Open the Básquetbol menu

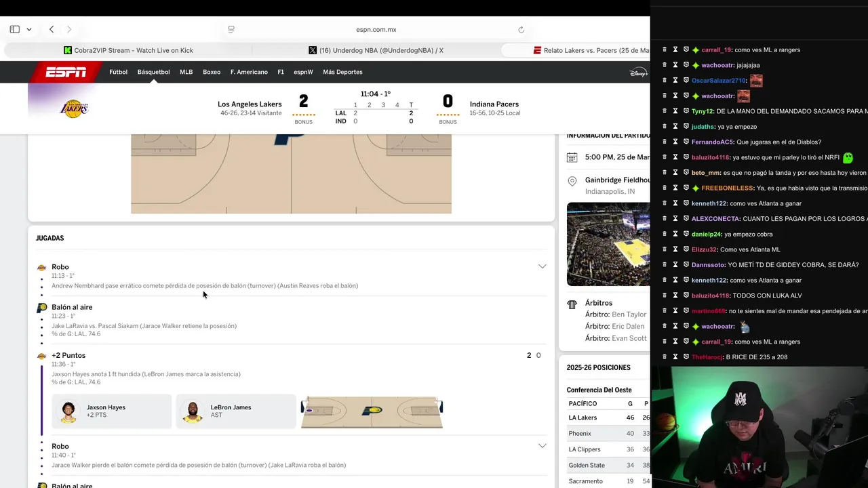tap(153, 72)
